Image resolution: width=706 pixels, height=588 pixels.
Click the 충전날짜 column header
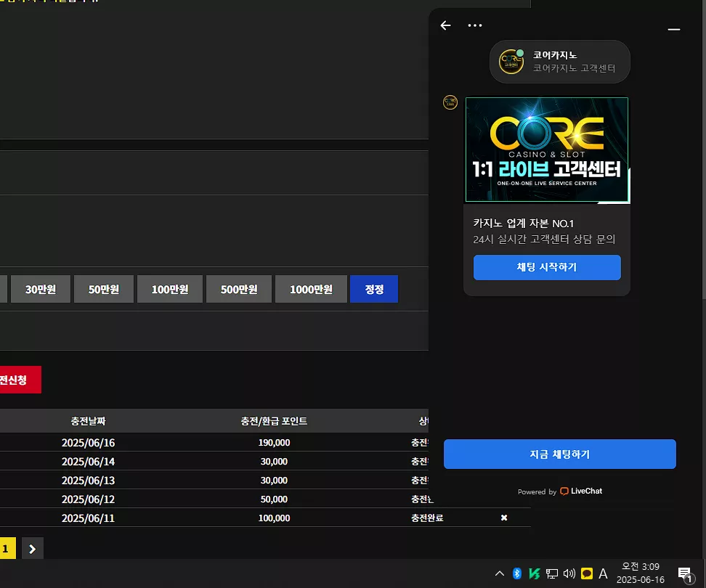pos(88,421)
